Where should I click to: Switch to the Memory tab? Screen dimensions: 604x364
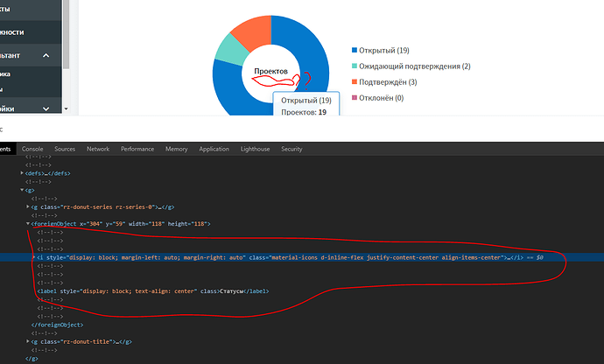(x=177, y=149)
